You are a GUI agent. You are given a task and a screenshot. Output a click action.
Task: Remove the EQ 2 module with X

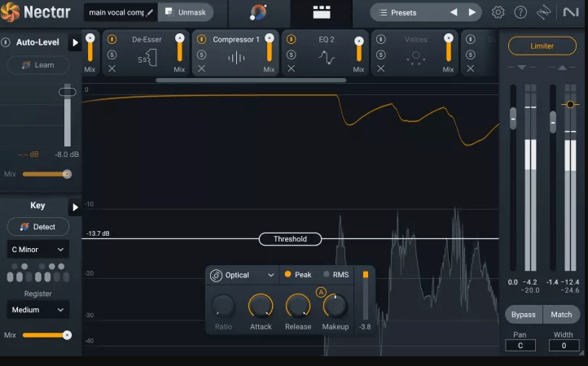(x=291, y=68)
